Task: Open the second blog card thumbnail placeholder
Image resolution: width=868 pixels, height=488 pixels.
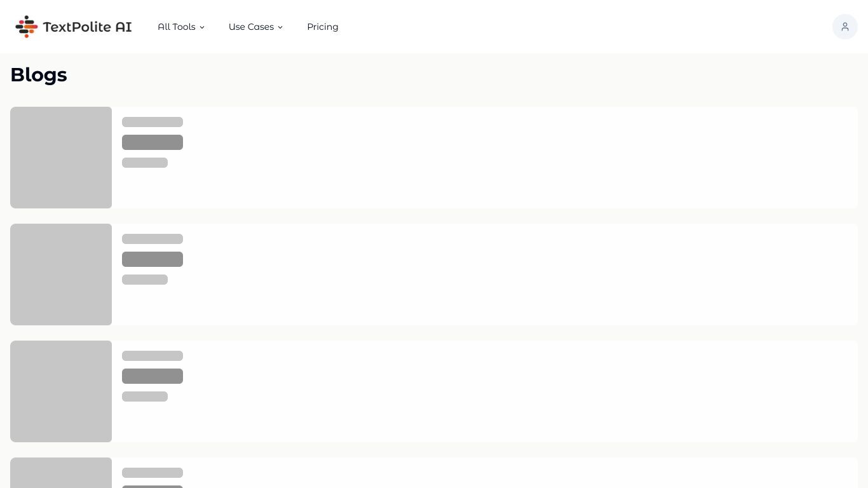Action: (61, 274)
